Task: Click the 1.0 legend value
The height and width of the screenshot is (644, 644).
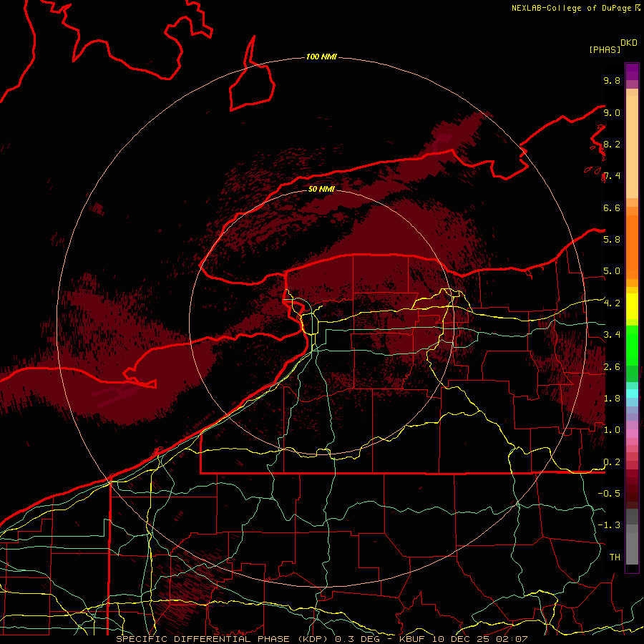Action: 612,430
